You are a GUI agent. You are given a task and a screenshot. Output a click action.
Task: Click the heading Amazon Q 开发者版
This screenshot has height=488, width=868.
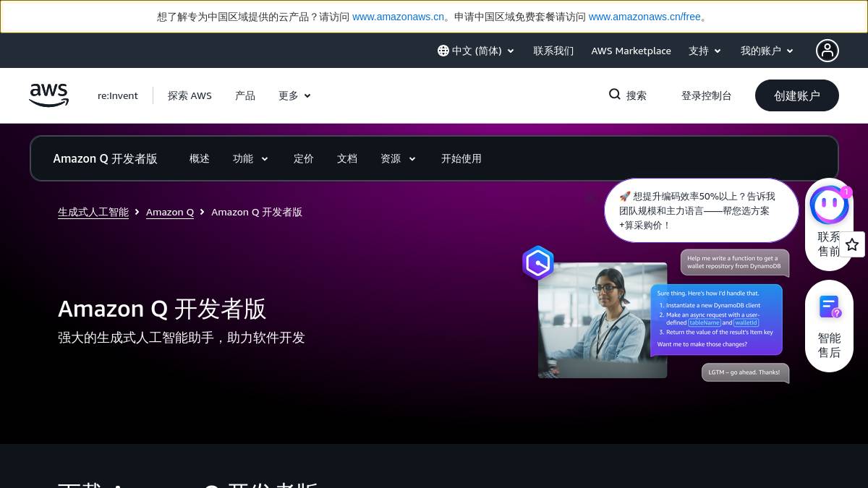pyautogui.click(x=162, y=309)
